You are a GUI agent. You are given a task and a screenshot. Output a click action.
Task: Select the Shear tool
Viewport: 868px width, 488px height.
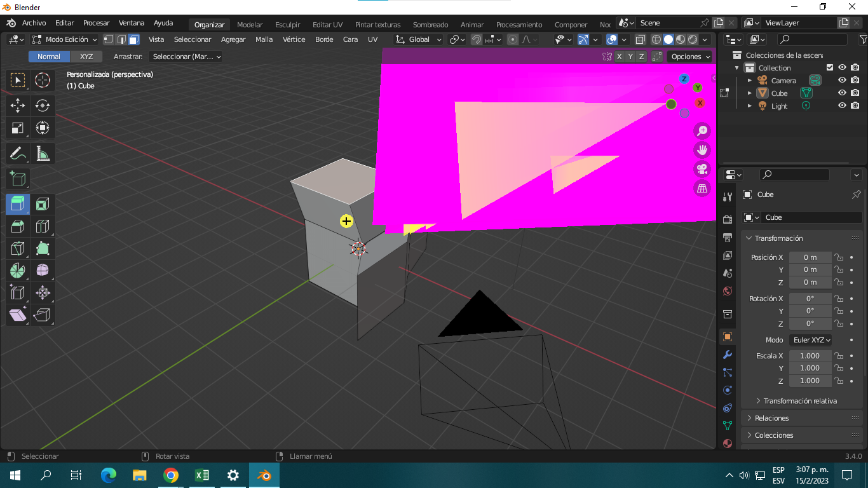18,315
